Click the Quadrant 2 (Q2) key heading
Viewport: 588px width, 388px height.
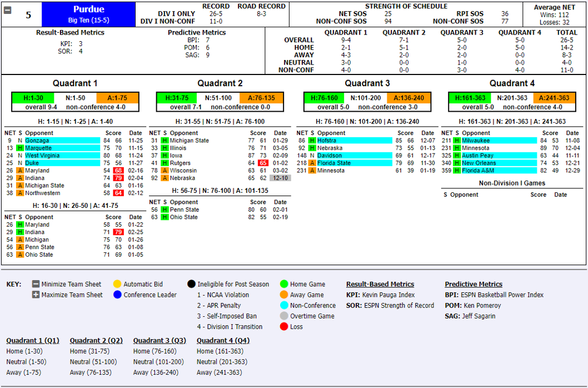coord(96,340)
